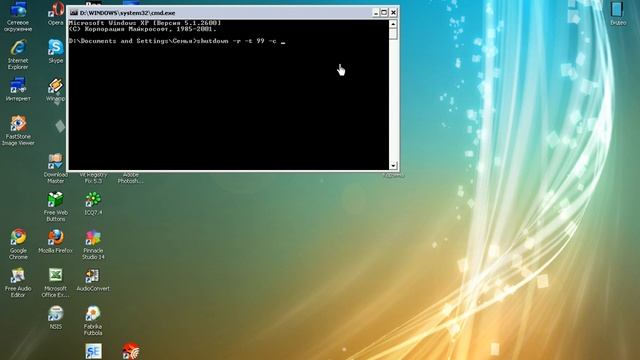Maximize the cmd.exe window

[x=384, y=13]
